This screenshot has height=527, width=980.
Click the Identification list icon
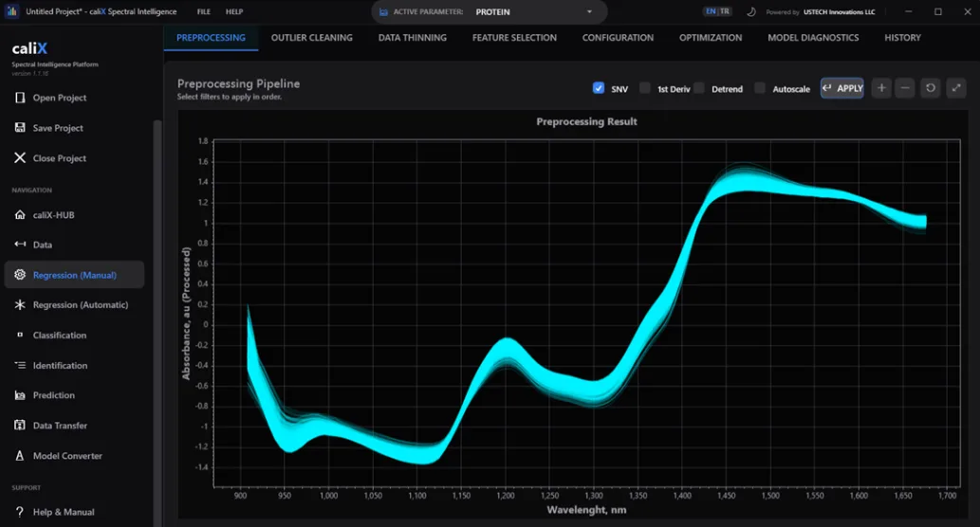20,365
